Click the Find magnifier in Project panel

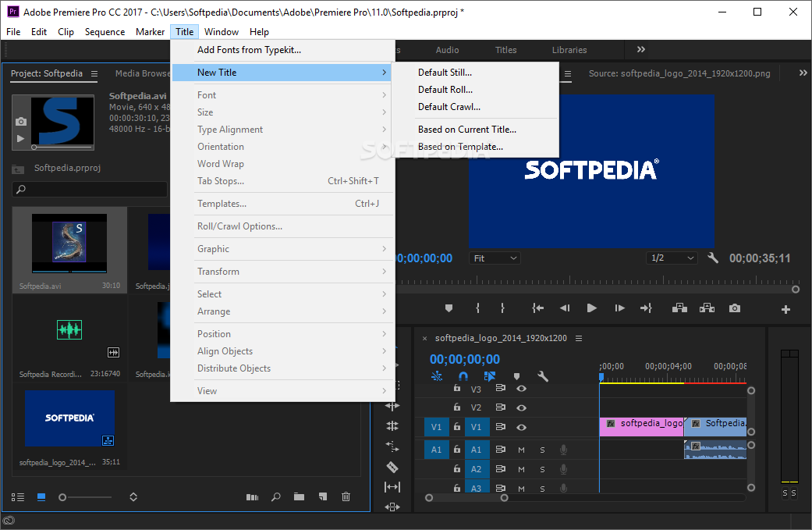pos(276,497)
